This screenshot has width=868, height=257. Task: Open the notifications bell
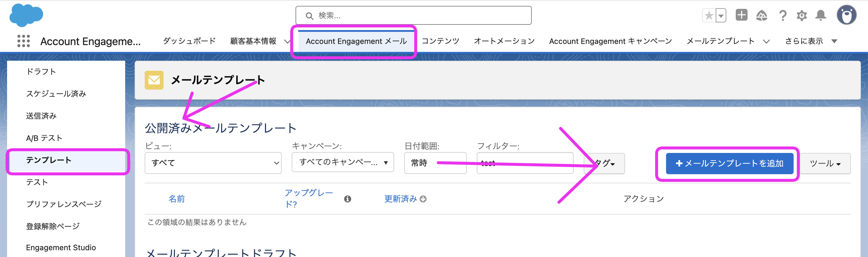(x=820, y=16)
